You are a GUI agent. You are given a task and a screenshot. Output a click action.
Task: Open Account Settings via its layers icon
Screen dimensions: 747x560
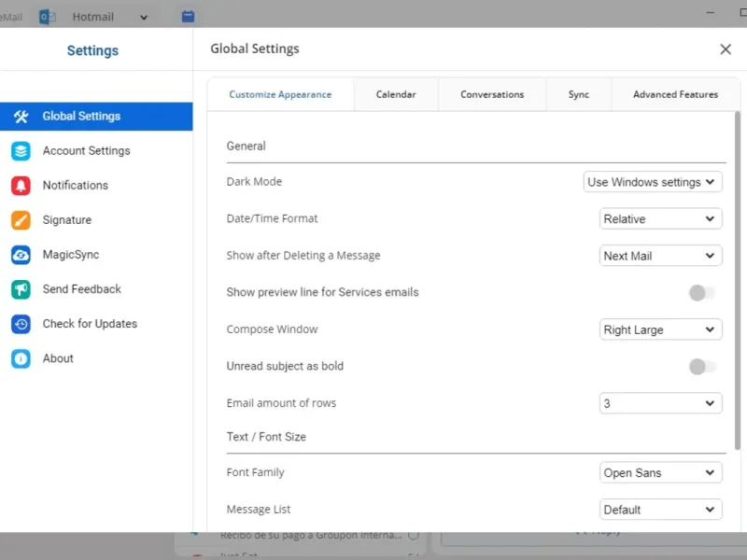[x=21, y=151]
